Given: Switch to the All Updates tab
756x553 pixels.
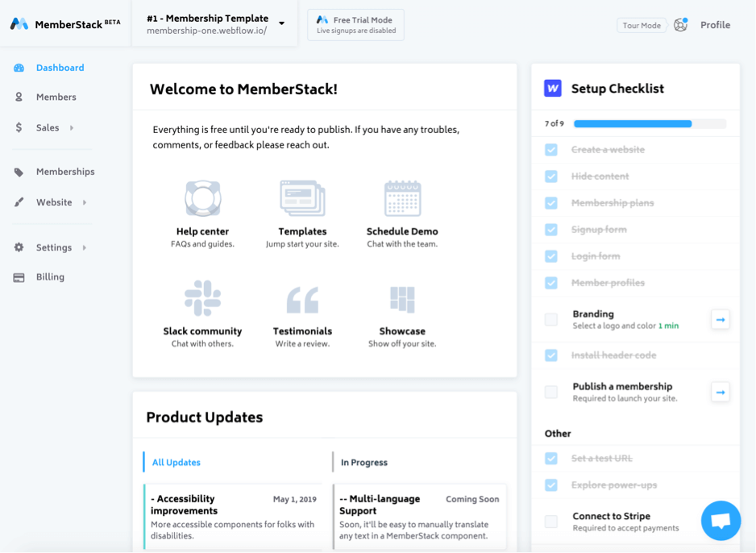Looking at the screenshot, I should pos(176,463).
